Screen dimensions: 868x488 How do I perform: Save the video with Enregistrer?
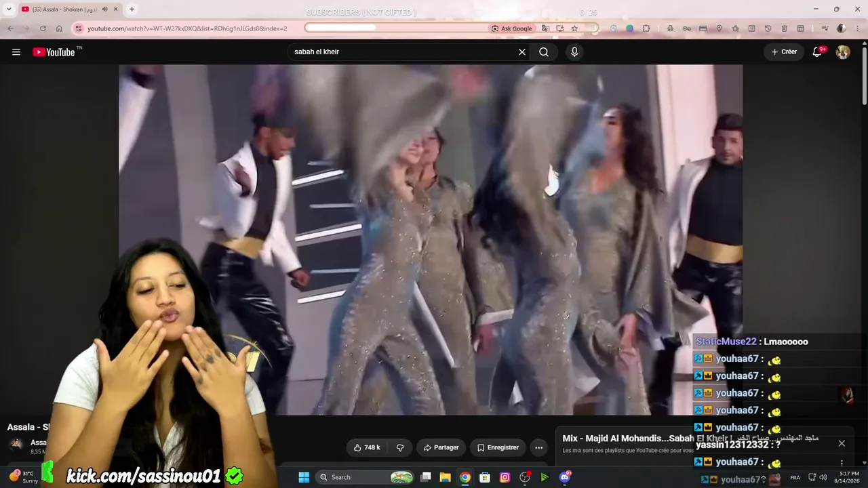point(498,447)
